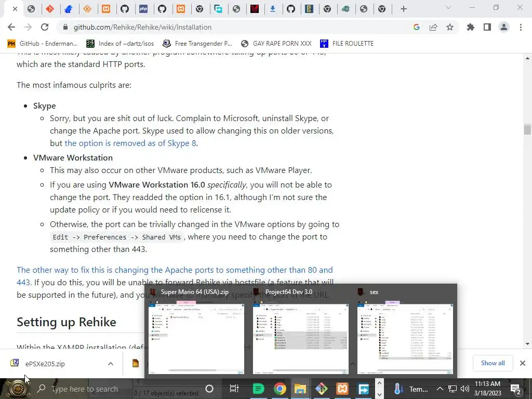Screen dimensions: 532x399
Task: Reload the current GitHub wiki page
Action: point(45,27)
